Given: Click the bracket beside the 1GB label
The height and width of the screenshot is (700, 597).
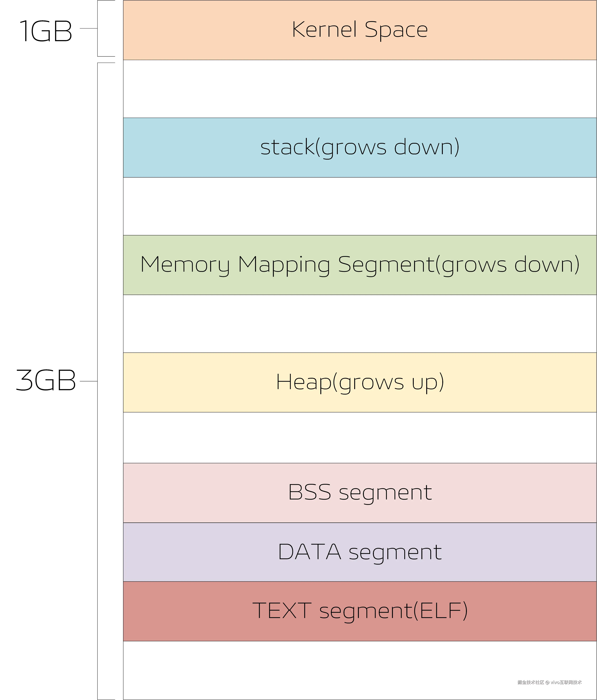Looking at the screenshot, I should coord(98,28).
